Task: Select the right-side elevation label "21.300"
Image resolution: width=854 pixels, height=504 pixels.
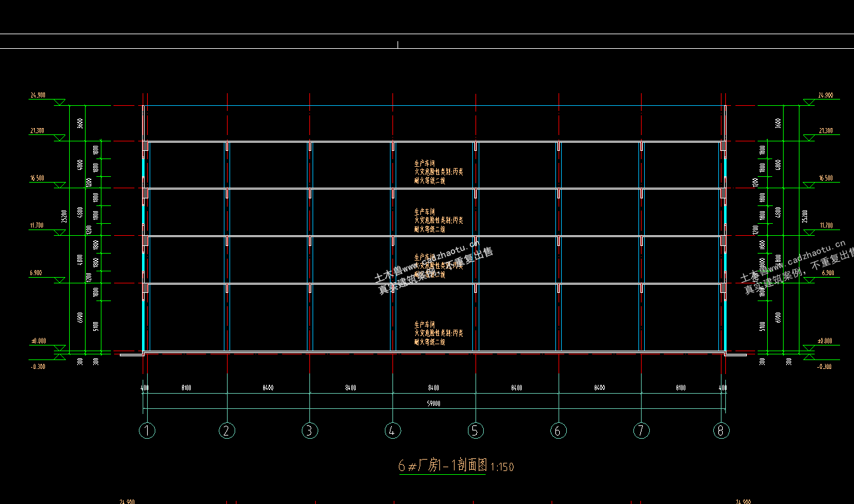Action: tap(825, 131)
